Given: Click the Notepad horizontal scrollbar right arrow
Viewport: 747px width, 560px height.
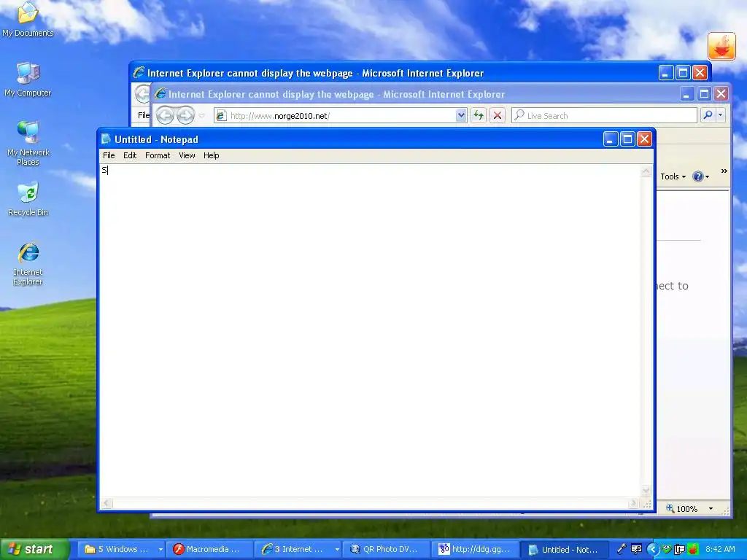Looking at the screenshot, I should [633, 503].
